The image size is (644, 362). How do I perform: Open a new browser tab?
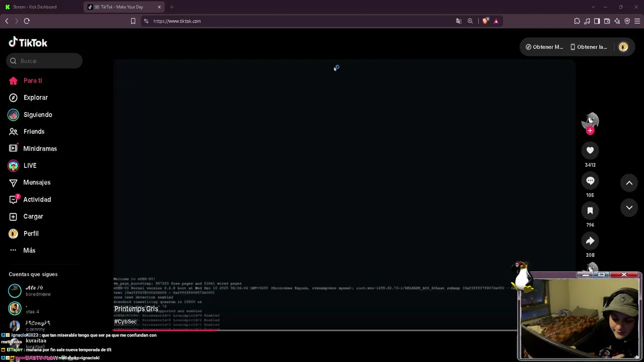tap(172, 7)
